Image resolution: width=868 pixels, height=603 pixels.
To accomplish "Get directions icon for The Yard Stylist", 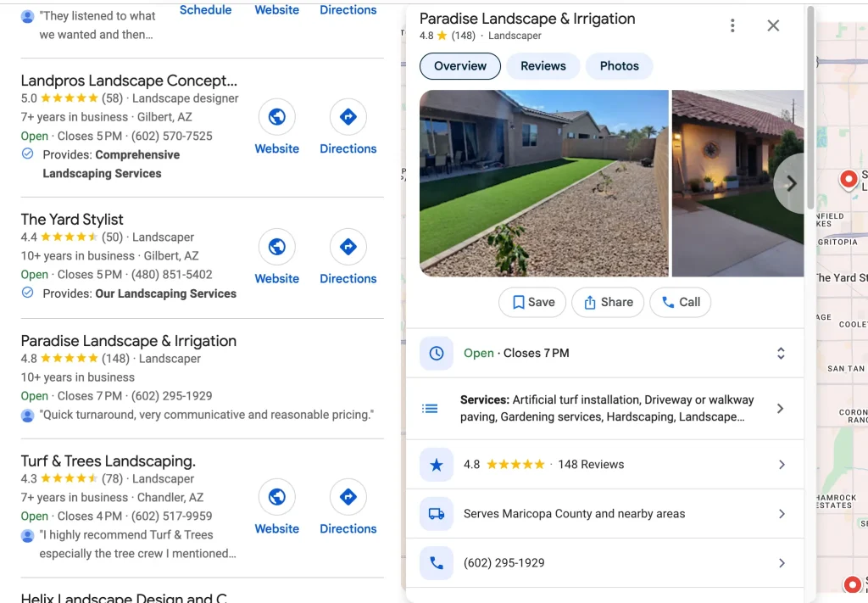I will tap(348, 247).
